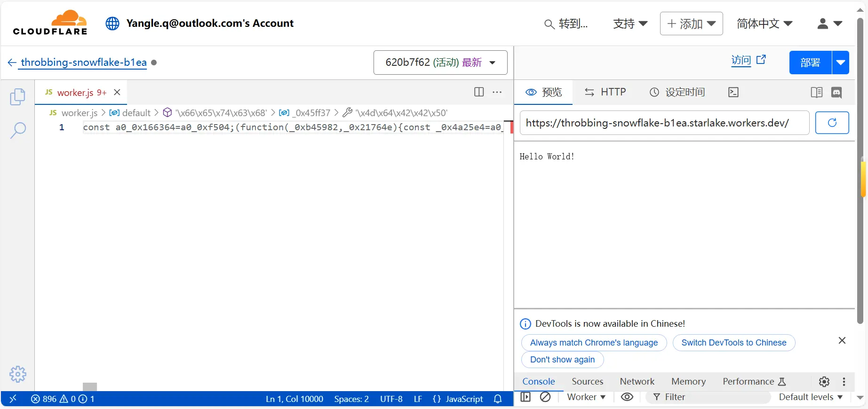Click the page vertical scrollbar thumb
The height and width of the screenshot is (409, 868).
click(860, 170)
